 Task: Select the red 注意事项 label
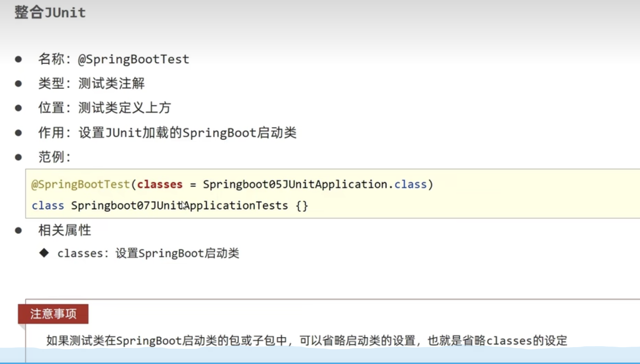[53, 314]
